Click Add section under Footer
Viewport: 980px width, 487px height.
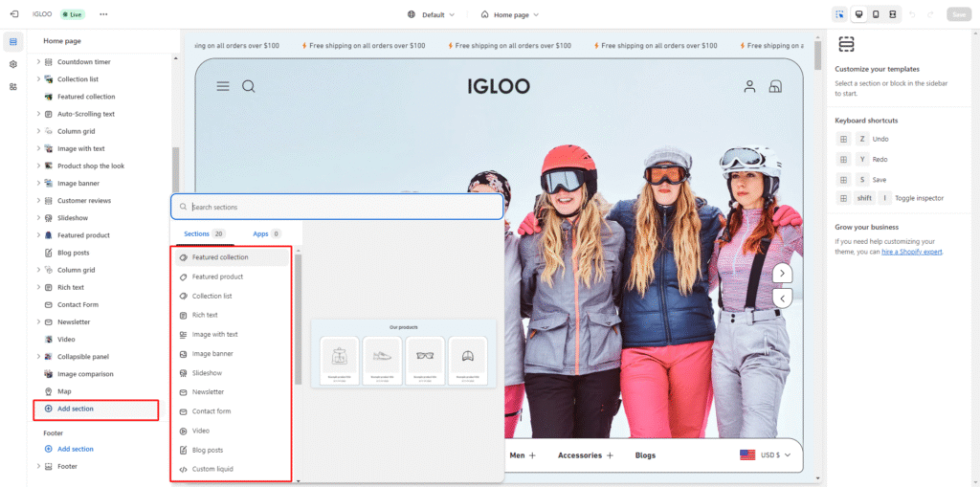point(75,449)
